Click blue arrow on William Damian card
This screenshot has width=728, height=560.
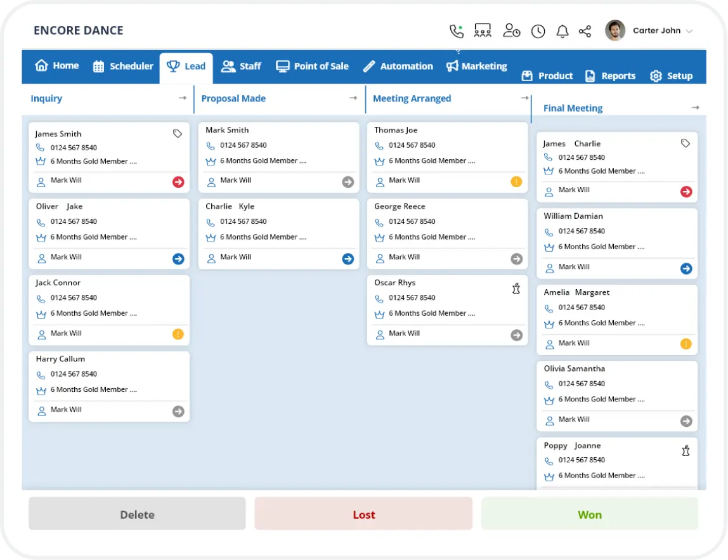point(686,269)
